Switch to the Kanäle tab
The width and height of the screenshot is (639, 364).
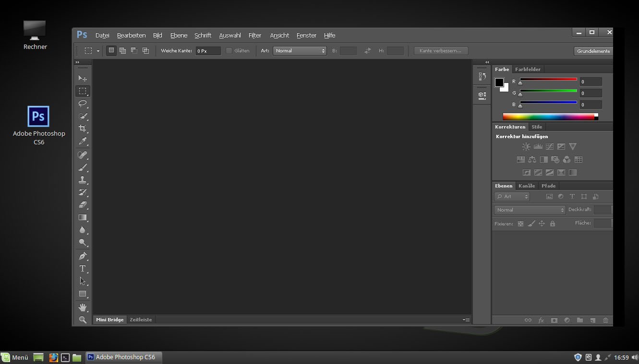pyautogui.click(x=527, y=186)
